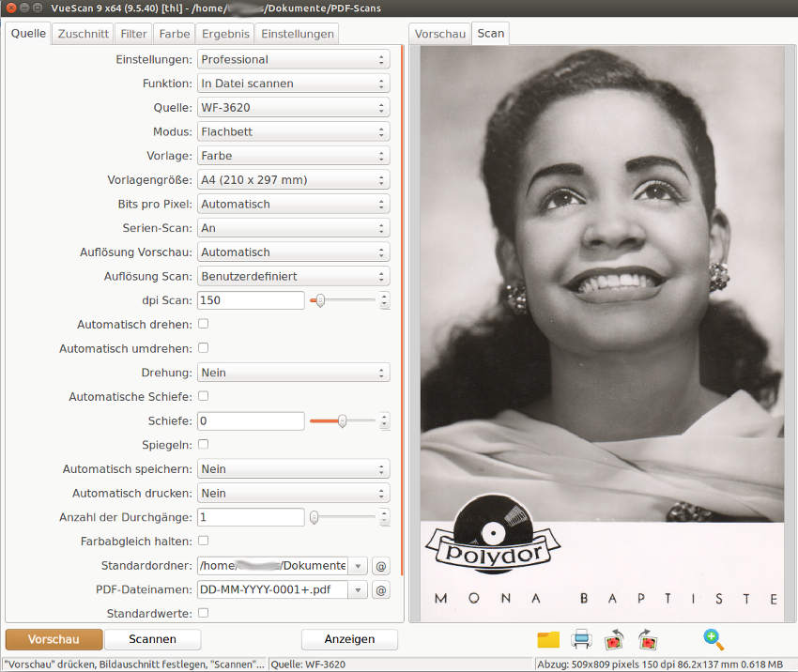Open Serien-Scan dropdown
798x672 pixels.
tap(293, 228)
